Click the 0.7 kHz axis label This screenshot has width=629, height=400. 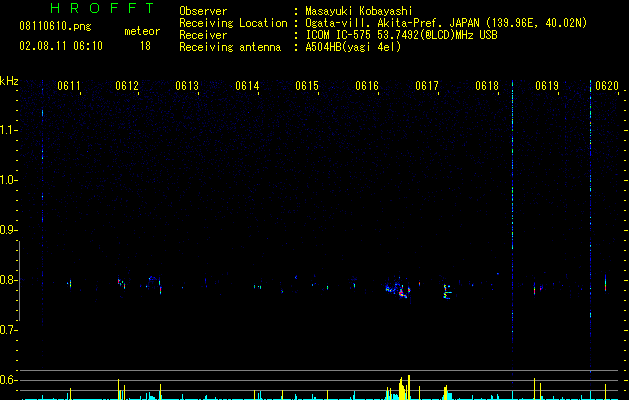(x=9, y=330)
